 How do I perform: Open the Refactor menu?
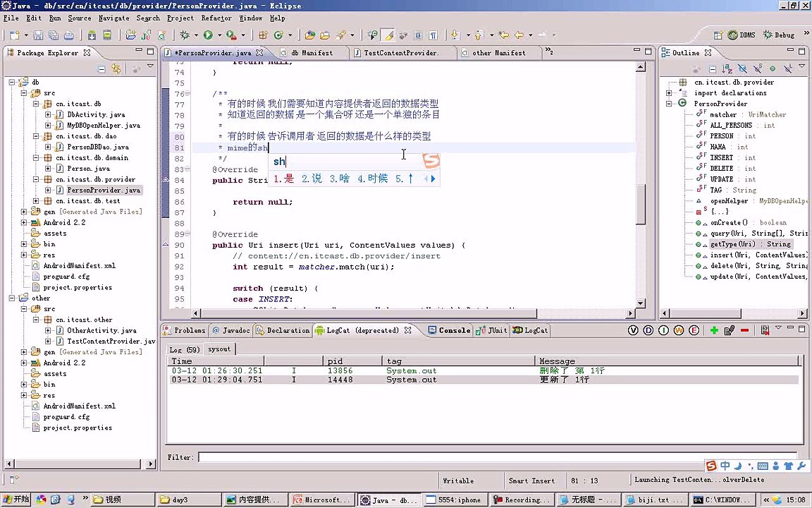(x=216, y=18)
